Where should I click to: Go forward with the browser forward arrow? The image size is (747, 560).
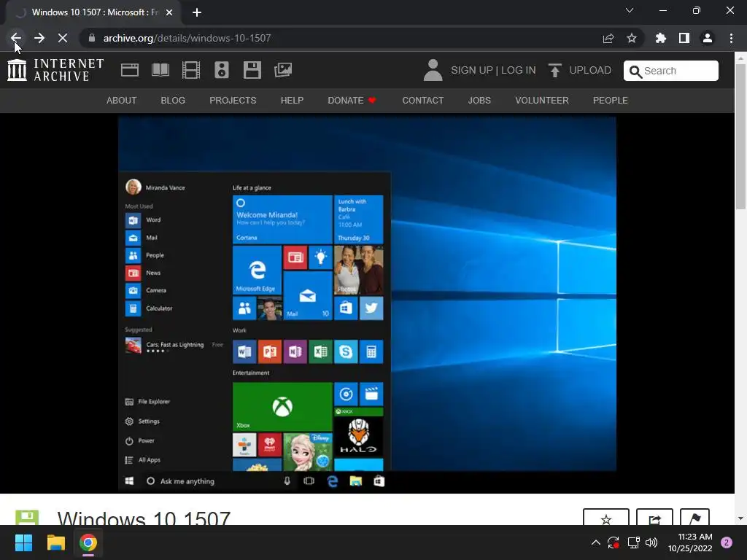tap(39, 38)
